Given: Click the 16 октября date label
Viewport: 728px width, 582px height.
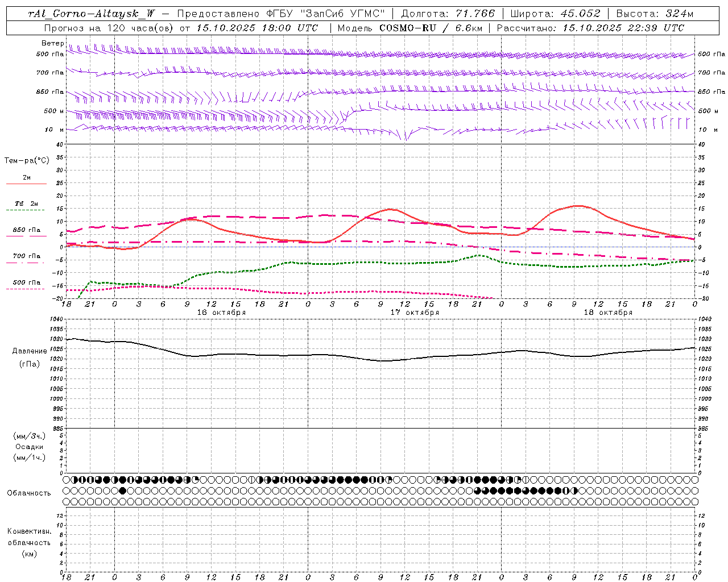Looking at the screenshot, I should [221, 313].
